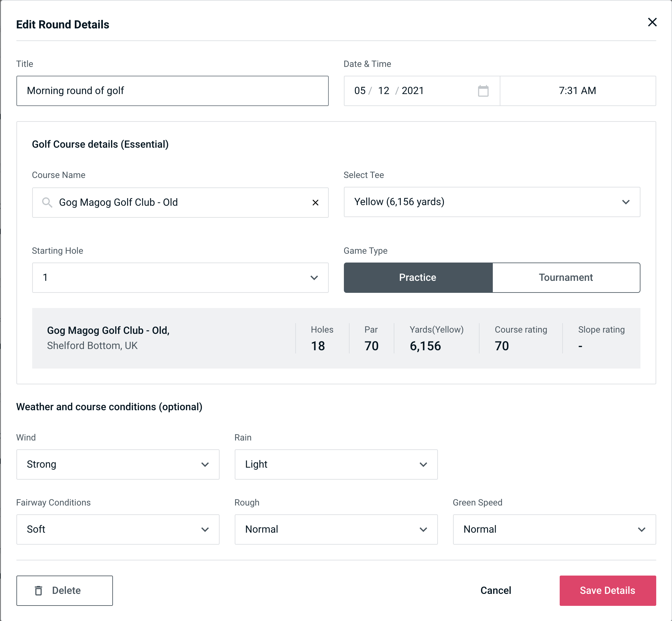The width and height of the screenshot is (672, 621).
Task: Click Save Details button
Action: click(608, 590)
